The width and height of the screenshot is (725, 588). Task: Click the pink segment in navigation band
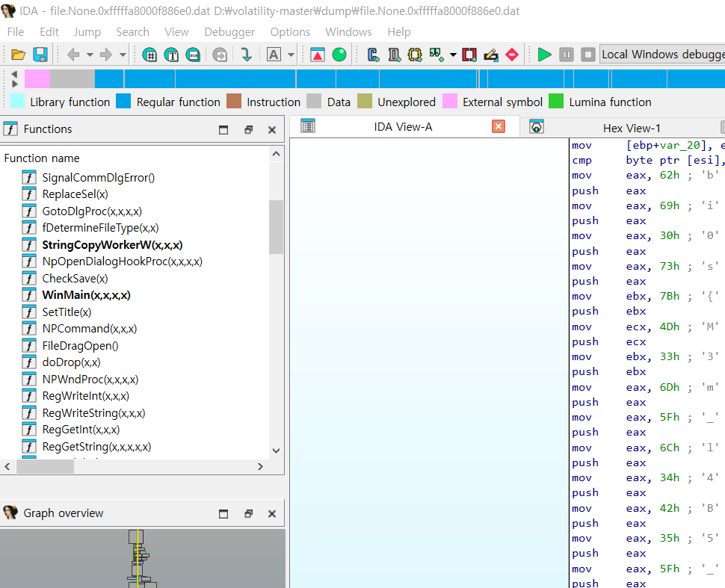tap(37, 79)
